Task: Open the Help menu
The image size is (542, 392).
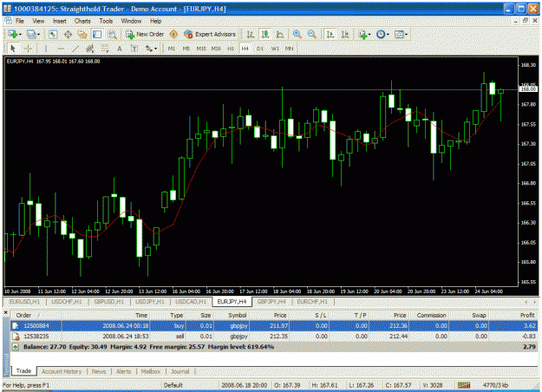Action: click(156, 21)
